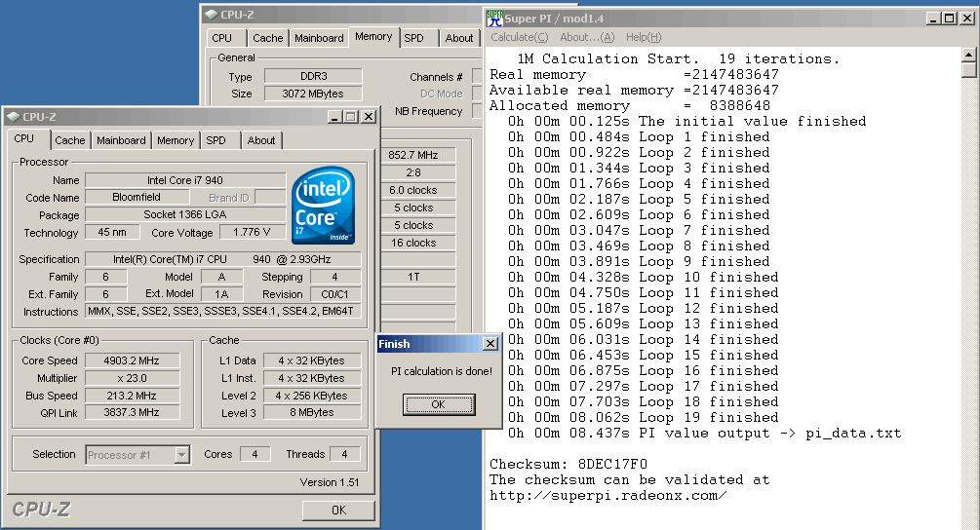Screen dimensions: 980x530
Task: Open the Processor #1 selection dropdown
Action: click(182, 454)
